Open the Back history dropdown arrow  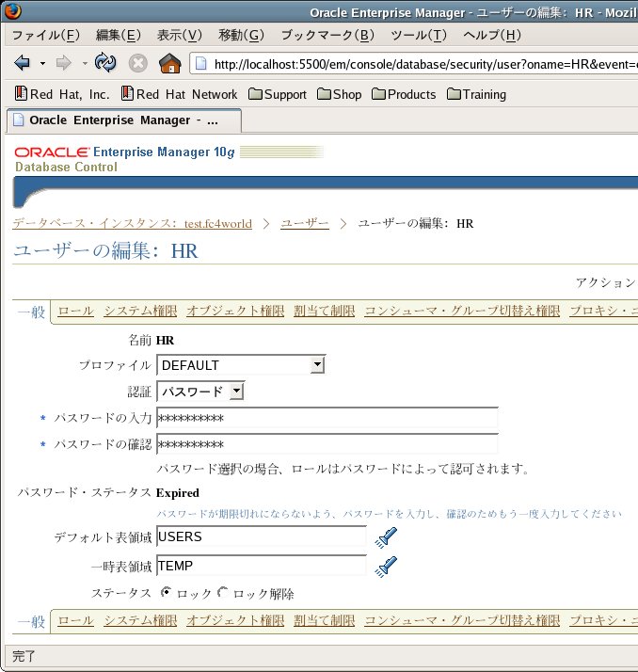42,63
